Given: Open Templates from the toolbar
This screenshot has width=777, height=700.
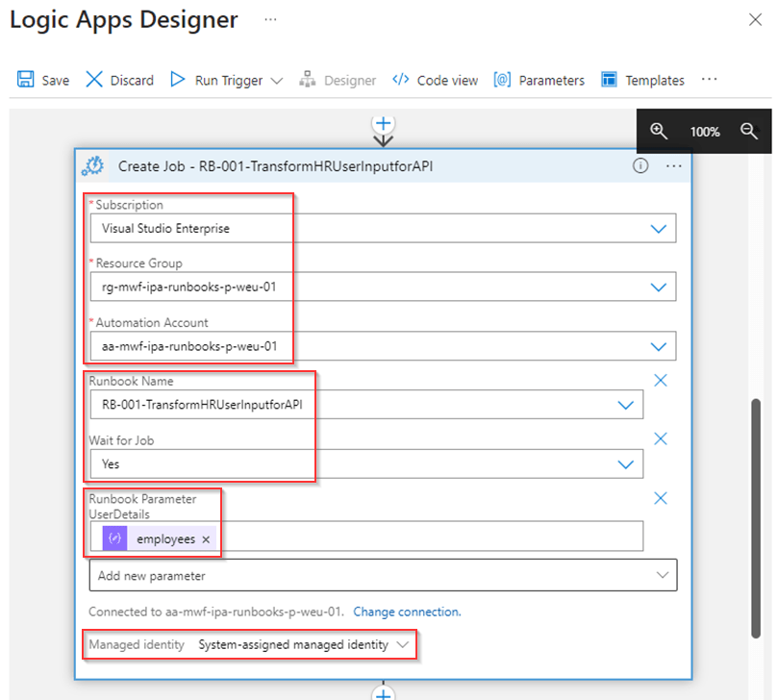Looking at the screenshot, I should click(642, 80).
